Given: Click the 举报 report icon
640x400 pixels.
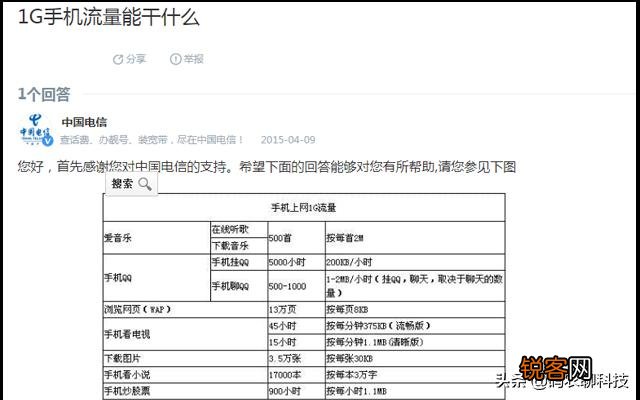Looking at the screenshot, I should (175, 60).
